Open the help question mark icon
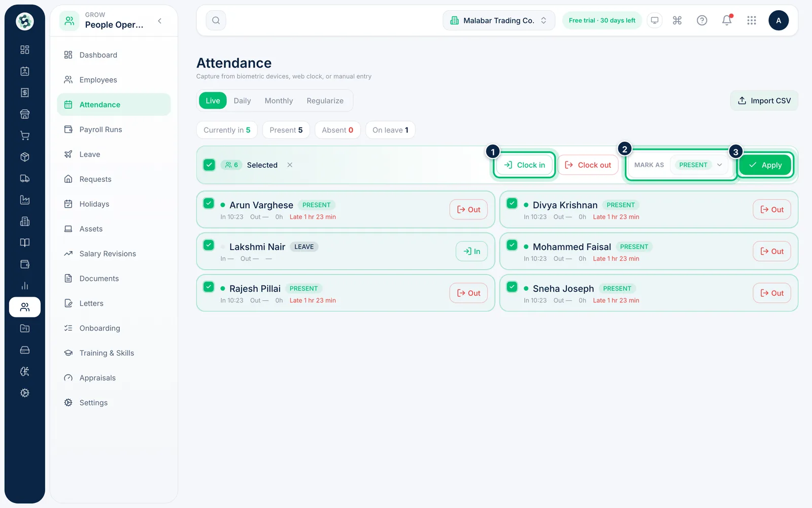Screen dimensions: 812x508 (x=702, y=20)
